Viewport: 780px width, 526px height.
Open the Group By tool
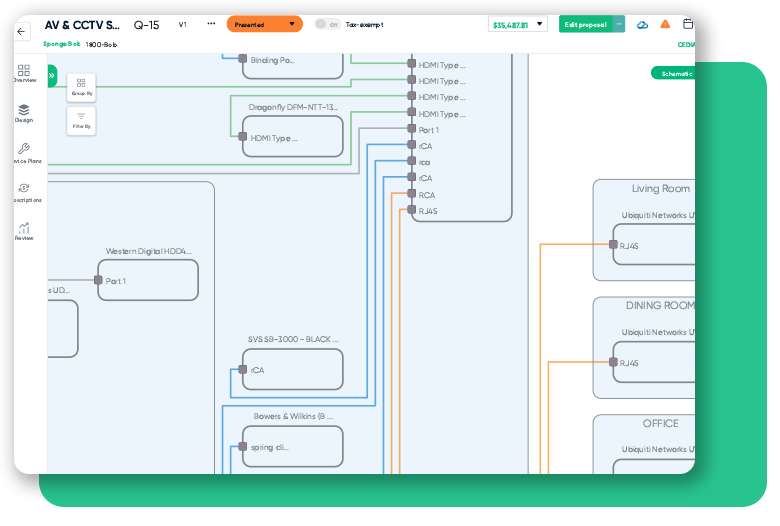82,87
